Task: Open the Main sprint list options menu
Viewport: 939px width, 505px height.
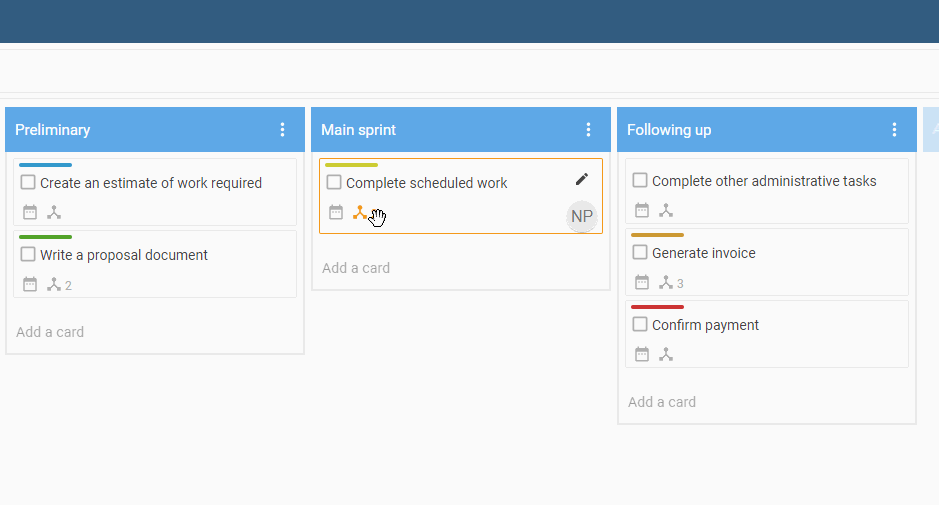Action: [589, 129]
